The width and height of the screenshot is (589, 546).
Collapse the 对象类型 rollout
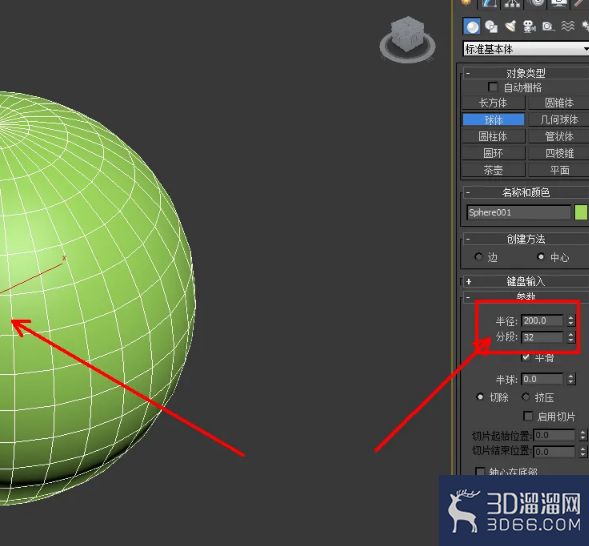coord(526,73)
